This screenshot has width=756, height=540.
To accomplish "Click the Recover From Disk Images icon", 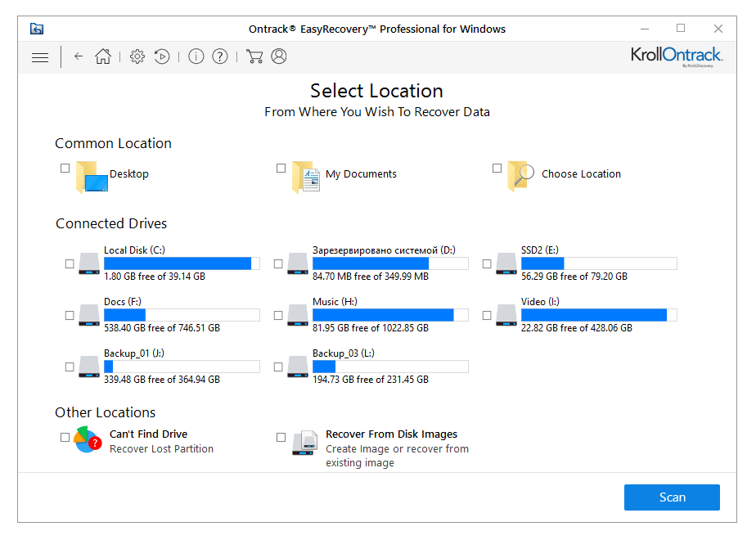I will coord(305,443).
